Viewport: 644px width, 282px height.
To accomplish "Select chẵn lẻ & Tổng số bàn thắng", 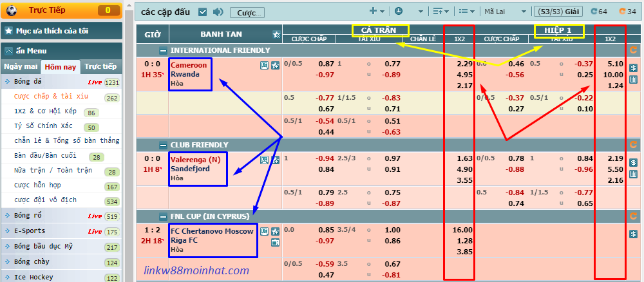I will (66, 141).
